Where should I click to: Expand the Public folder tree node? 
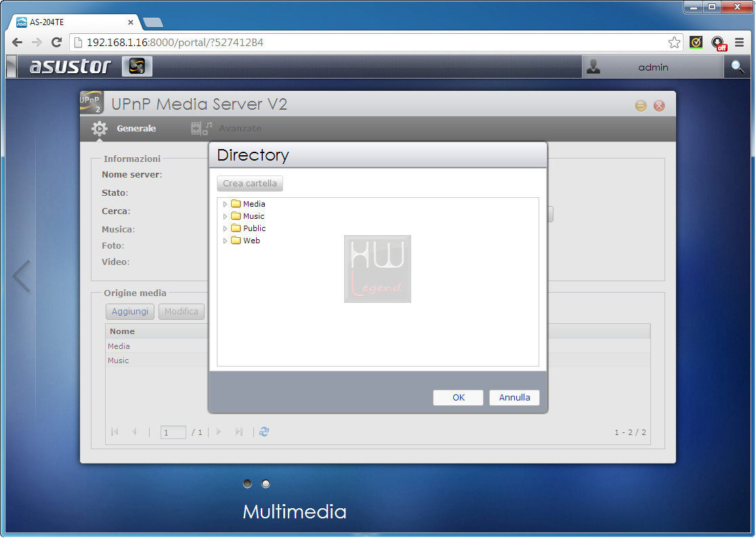[225, 228]
